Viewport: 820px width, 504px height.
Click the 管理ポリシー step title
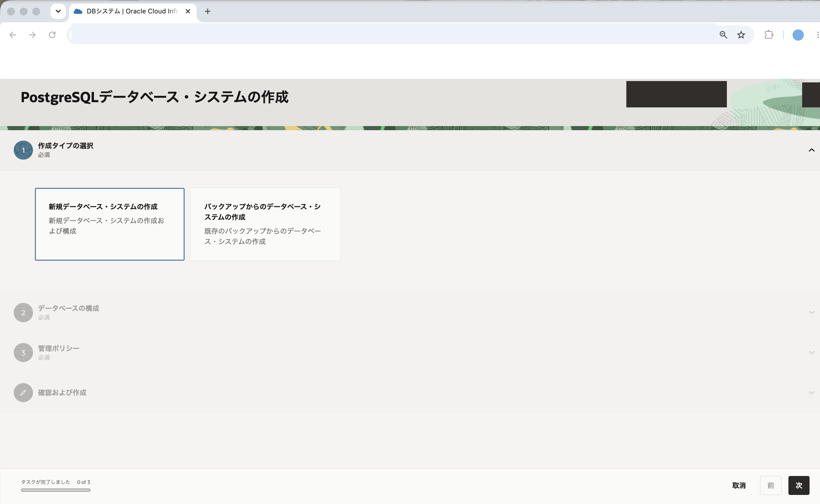coord(59,348)
